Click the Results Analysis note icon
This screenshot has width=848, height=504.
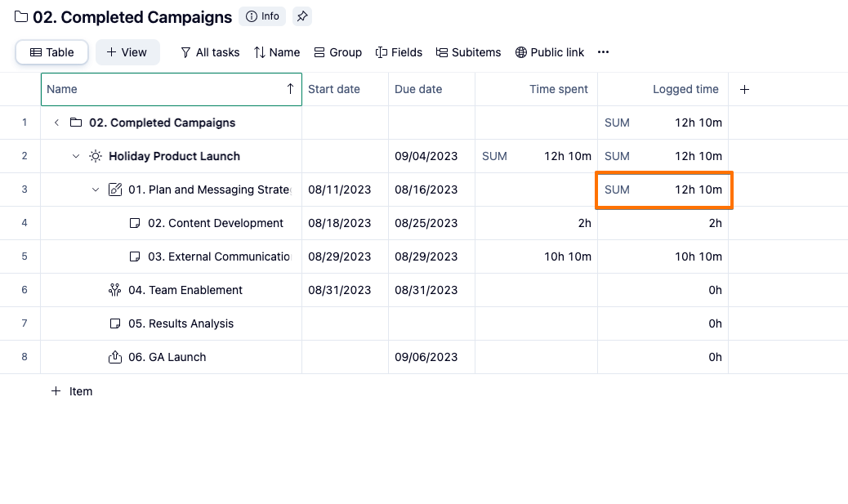pos(115,323)
